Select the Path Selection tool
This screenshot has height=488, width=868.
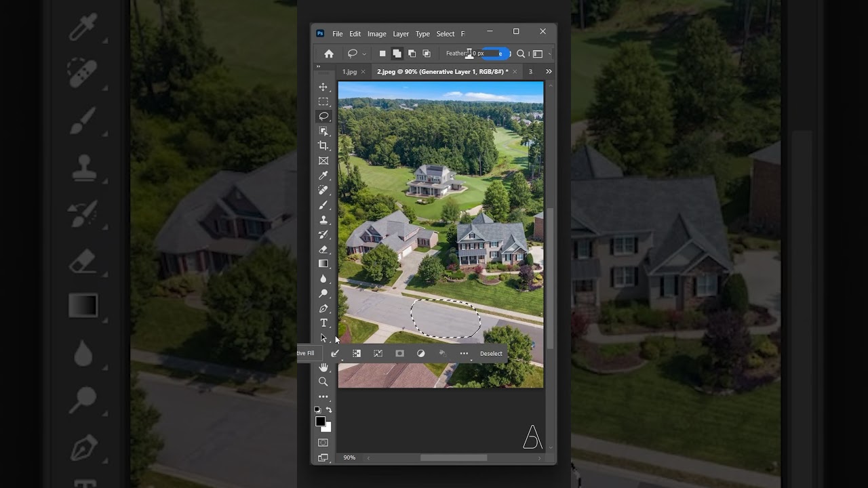click(323, 338)
